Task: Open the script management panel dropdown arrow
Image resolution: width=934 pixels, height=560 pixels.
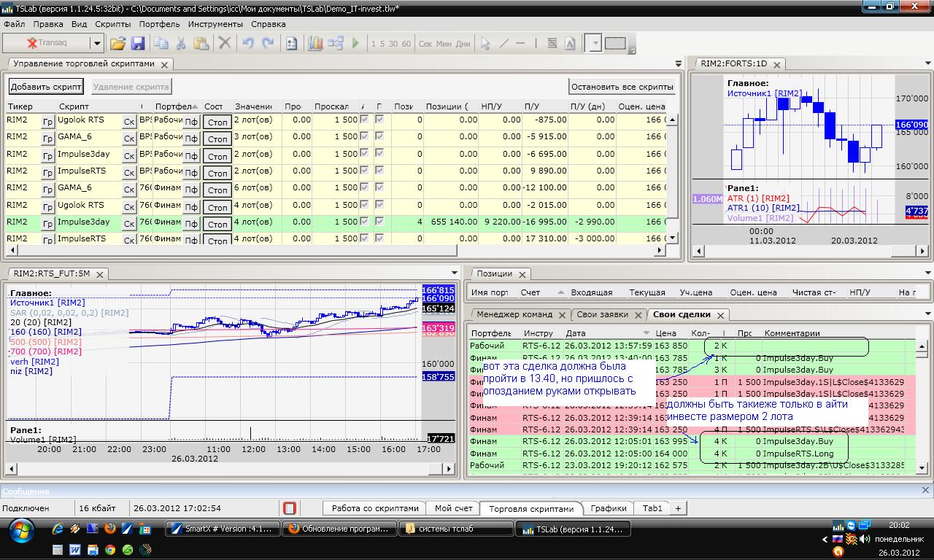Action: point(679,64)
